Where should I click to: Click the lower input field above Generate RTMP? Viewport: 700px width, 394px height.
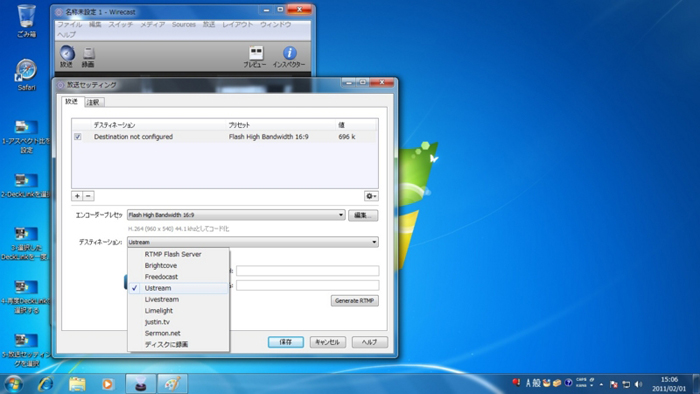[308, 285]
